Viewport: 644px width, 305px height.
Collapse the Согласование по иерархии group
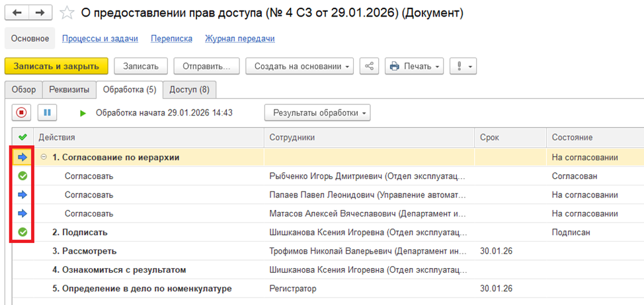[x=44, y=157]
